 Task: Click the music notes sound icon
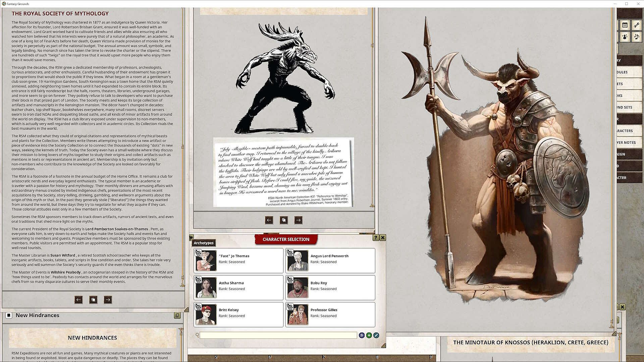click(x=636, y=37)
